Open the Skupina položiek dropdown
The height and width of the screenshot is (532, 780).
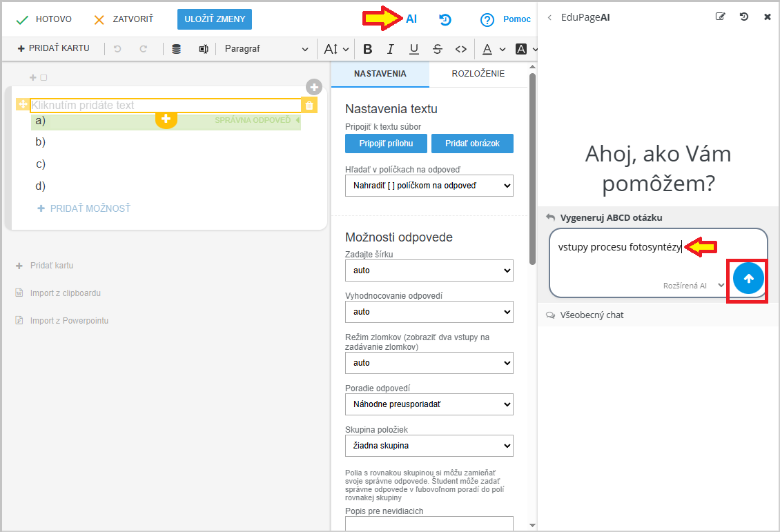tap(429, 446)
